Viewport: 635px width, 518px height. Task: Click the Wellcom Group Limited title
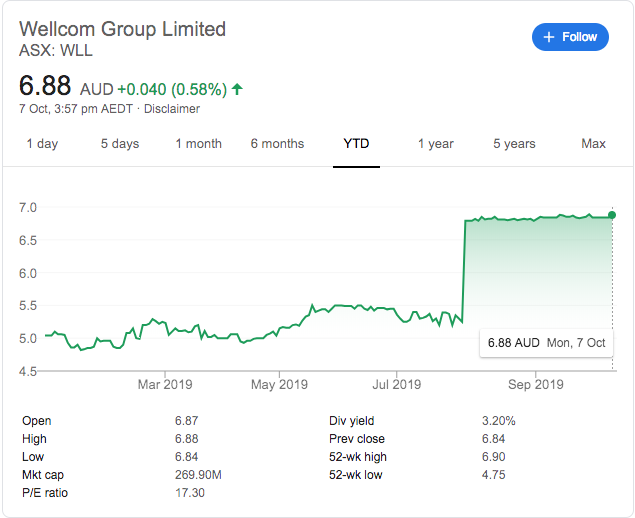click(122, 28)
